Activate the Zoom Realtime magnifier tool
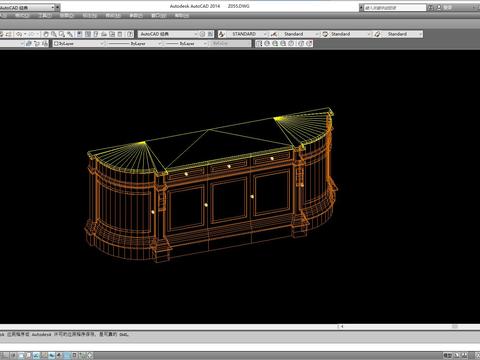 54,34
